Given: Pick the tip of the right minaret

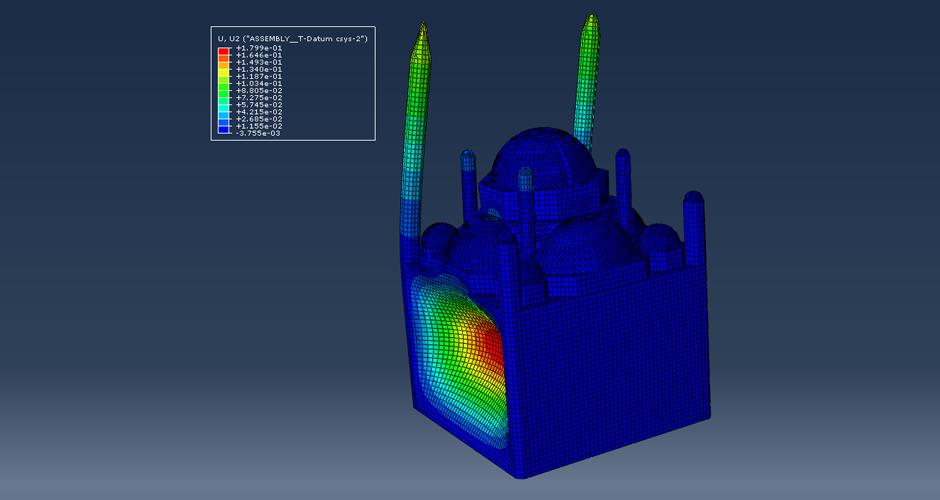Looking at the screenshot, I should tap(593, 20).
